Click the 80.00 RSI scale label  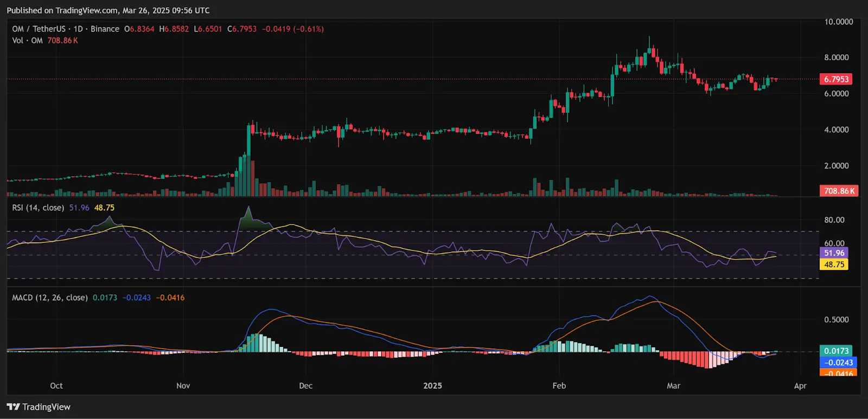pyautogui.click(x=834, y=220)
